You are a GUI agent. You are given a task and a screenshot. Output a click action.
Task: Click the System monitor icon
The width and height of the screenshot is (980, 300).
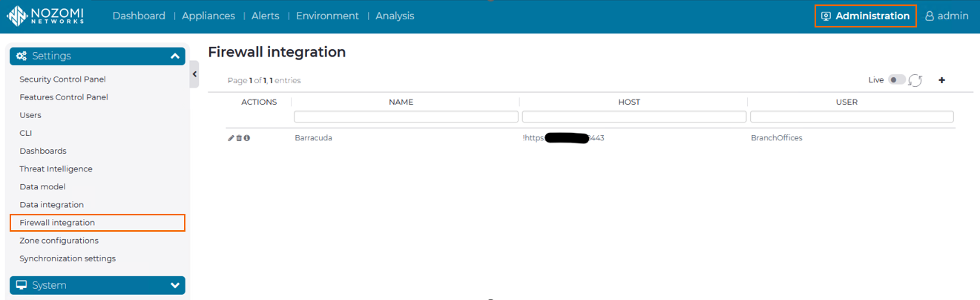22,285
